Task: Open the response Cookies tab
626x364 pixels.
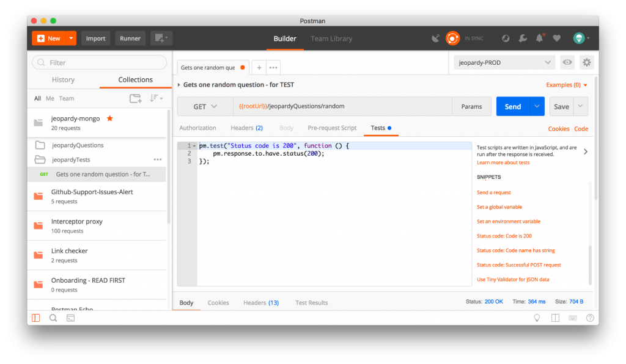Action: [x=218, y=302]
